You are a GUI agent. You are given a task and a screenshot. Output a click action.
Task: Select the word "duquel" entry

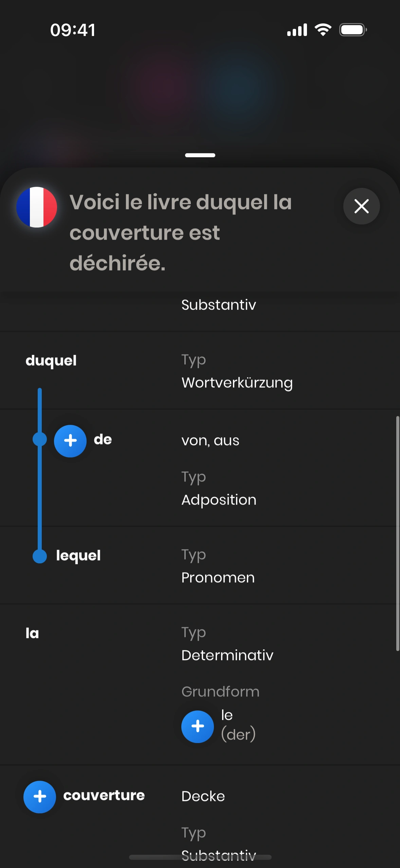[x=51, y=361]
